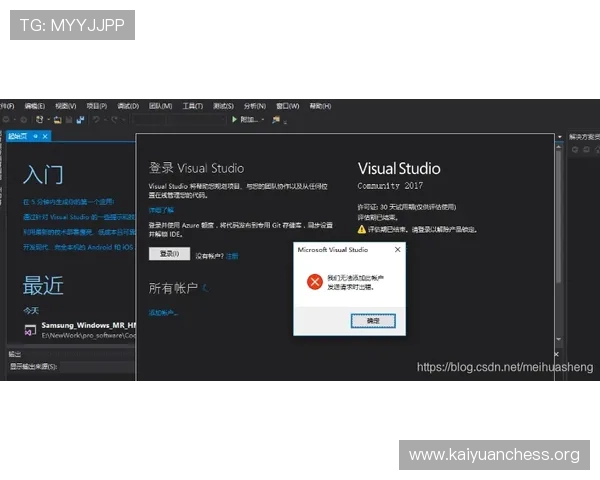This screenshot has height=480, width=600.
Task: Click the red error icon in dialog
Action: point(315,282)
